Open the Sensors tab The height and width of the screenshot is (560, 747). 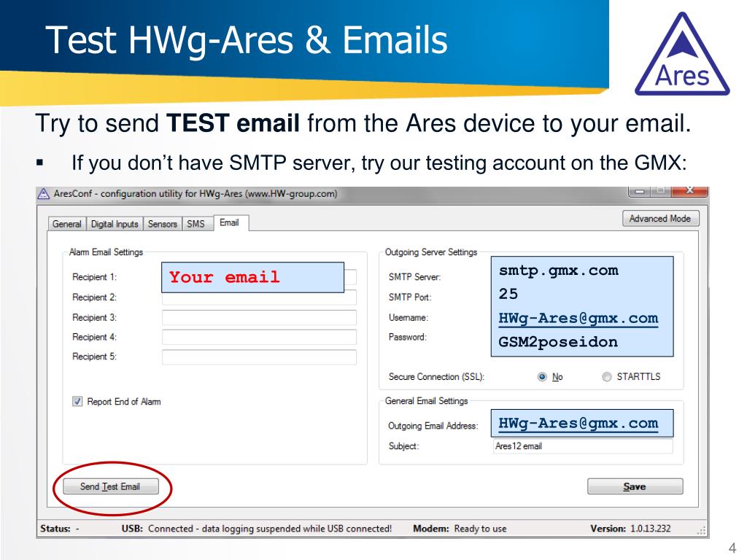pos(162,224)
